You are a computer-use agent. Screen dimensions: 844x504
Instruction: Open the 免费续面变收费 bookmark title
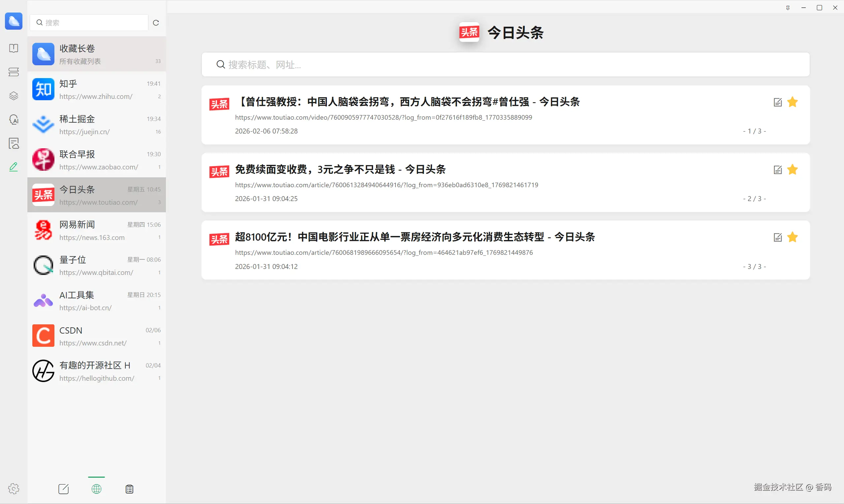coord(340,169)
